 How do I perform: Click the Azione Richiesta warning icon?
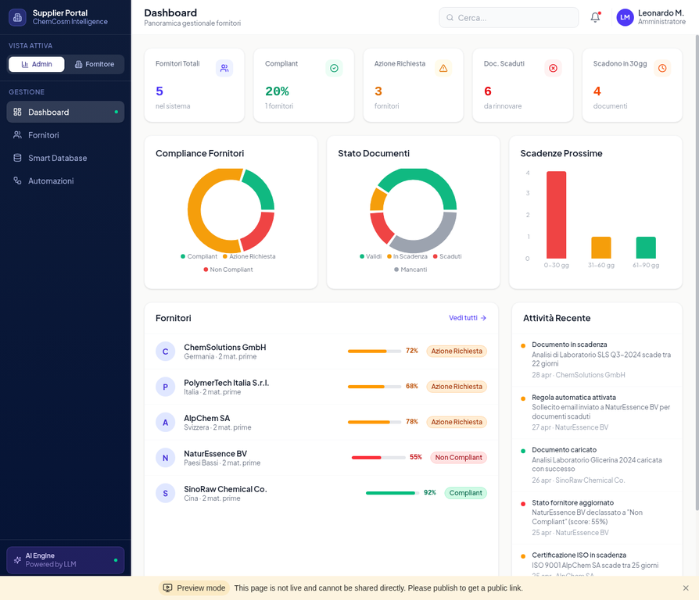coord(443,68)
